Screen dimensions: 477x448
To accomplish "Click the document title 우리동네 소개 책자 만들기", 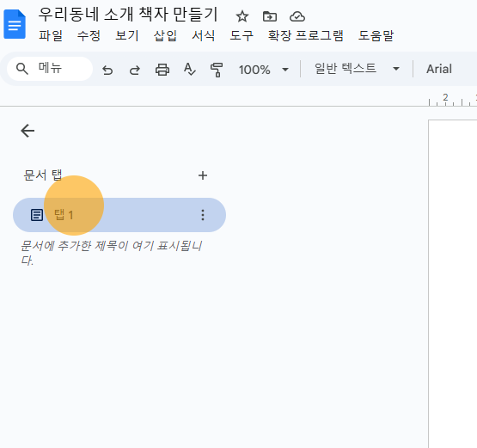I will (x=128, y=15).
